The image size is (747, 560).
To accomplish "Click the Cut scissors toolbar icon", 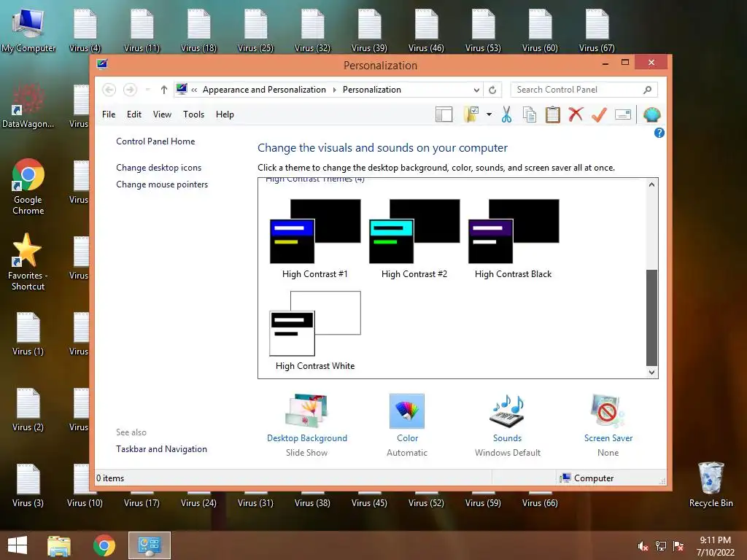I will [x=506, y=114].
